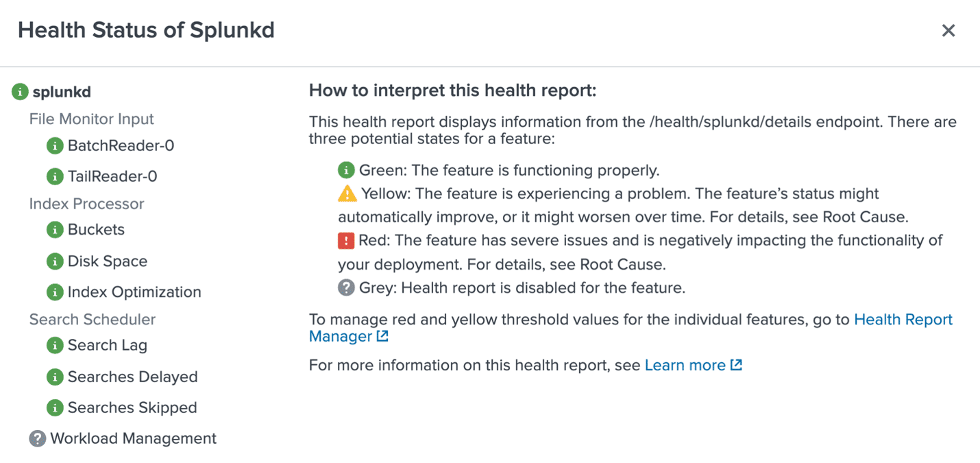This screenshot has height=463, width=980.
Task: Select the splunkd root node
Action: [x=62, y=92]
